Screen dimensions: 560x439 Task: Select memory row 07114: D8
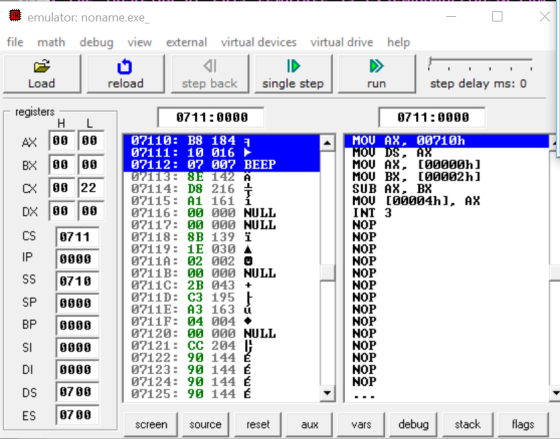coord(221,189)
